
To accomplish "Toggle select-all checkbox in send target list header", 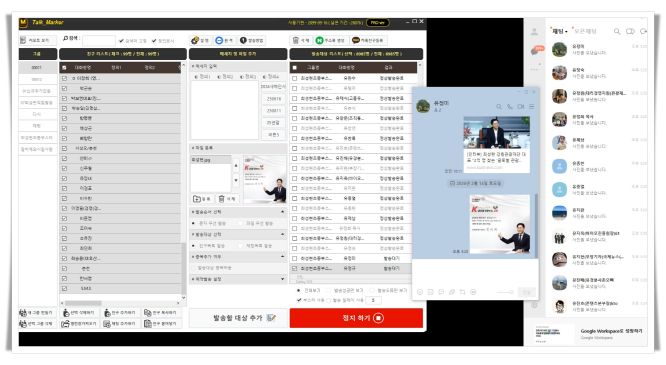I will pos(294,68).
